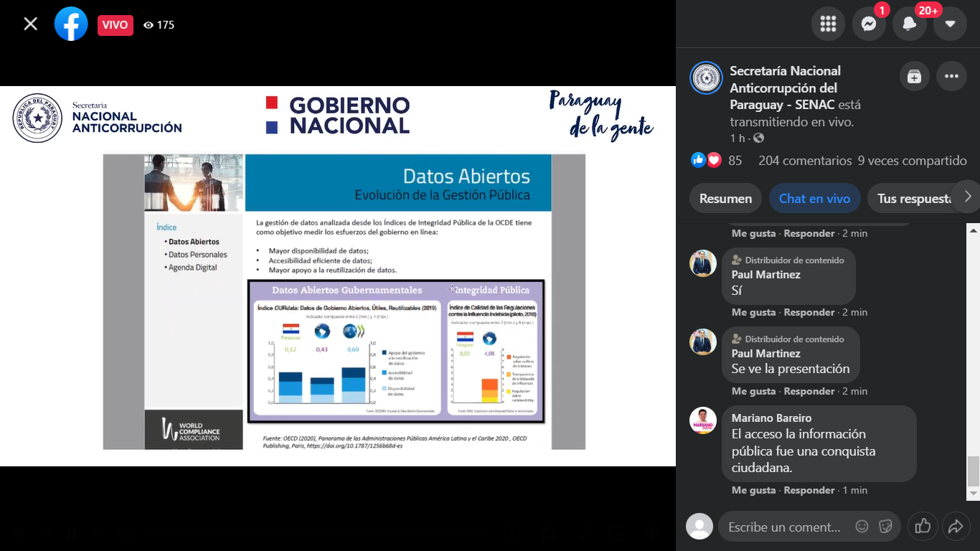Open emoji picker in comment box

[x=862, y=527]
